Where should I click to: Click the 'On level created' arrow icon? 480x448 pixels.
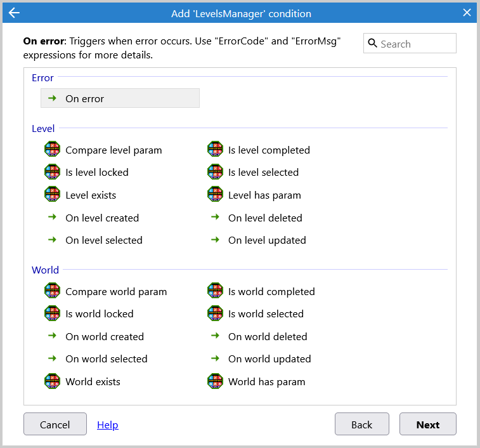click(52, 218)
